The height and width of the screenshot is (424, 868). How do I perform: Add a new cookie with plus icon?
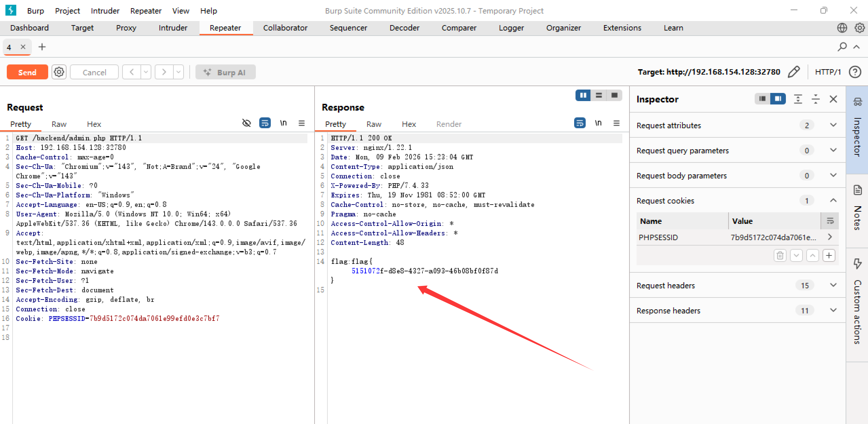pos(829,255)
